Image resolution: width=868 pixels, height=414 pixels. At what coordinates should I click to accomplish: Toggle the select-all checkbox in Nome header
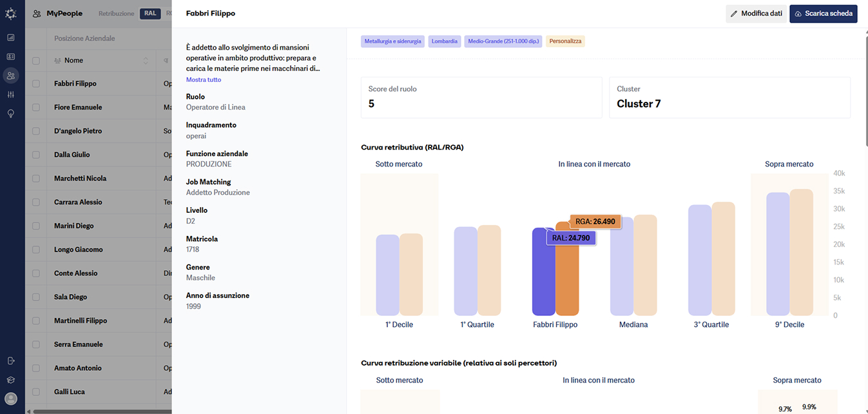point(36,61)
